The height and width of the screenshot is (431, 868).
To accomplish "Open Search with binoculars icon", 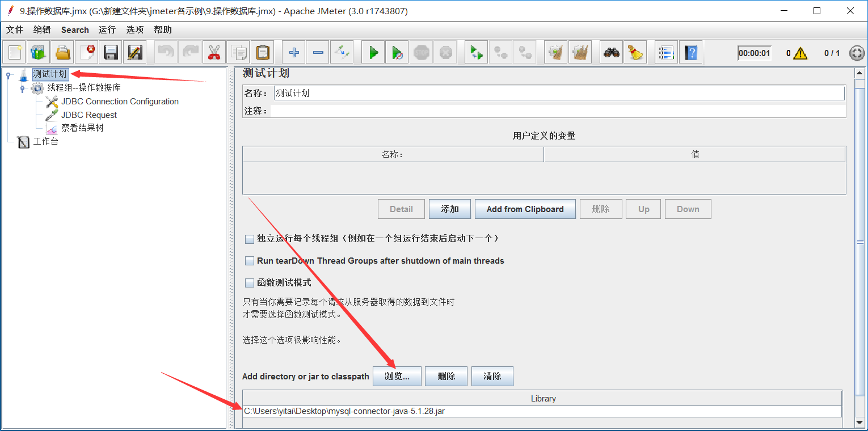I will (612, 53).
